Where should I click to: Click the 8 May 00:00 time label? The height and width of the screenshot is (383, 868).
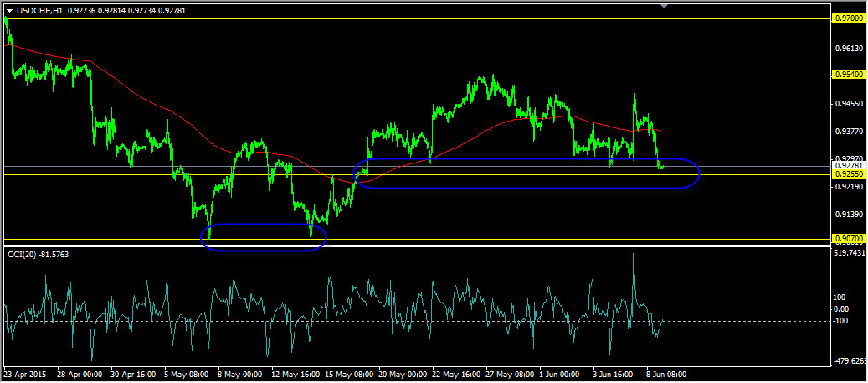tap(238, 374)
